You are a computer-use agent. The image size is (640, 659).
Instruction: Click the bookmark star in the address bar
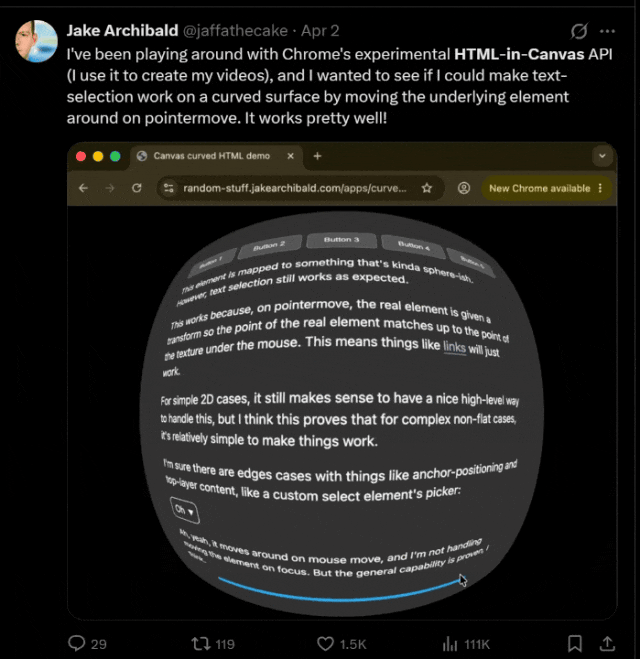(427, 188)
